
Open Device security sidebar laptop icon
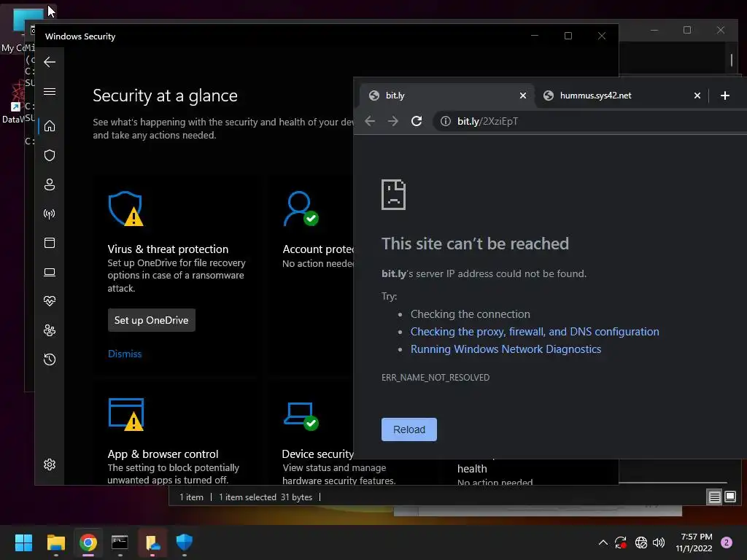click(50, 272)
